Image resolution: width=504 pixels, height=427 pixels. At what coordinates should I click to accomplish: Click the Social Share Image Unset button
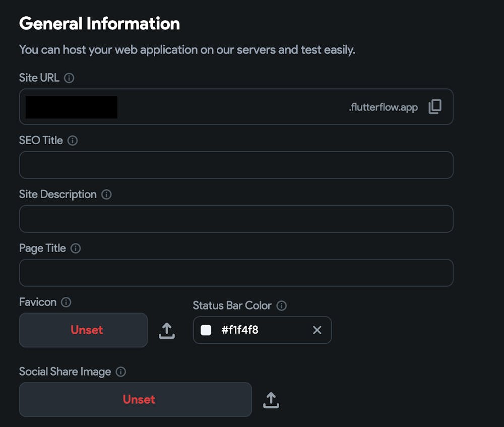[135, 400]
